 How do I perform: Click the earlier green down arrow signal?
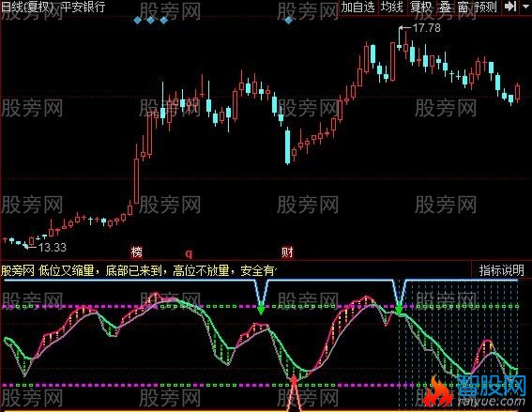[261, 310]
